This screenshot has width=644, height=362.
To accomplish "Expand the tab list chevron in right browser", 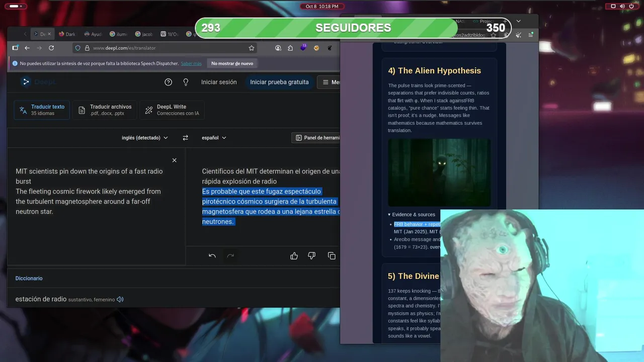I will pos(519,21).
